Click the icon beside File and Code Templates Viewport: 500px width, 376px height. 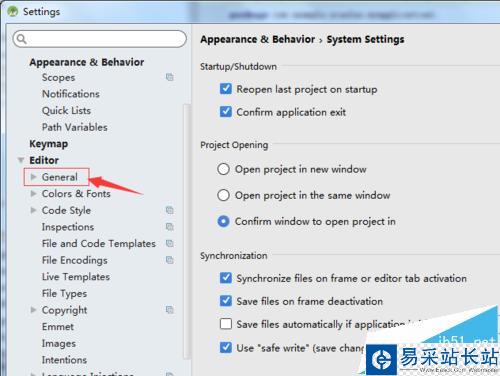(x=169, y=243)
